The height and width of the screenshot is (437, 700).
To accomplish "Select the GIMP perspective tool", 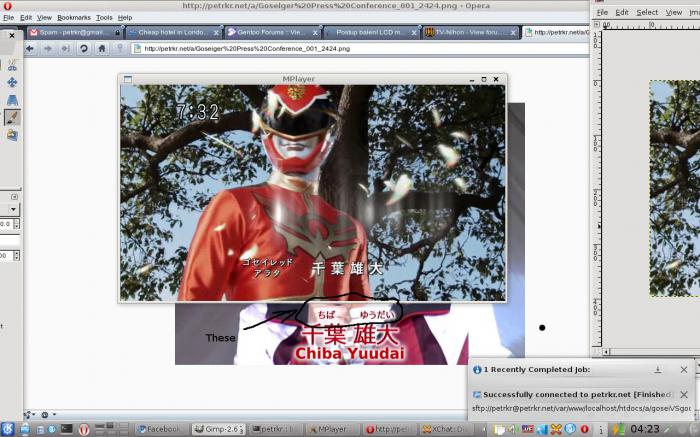I will (12, 100).
